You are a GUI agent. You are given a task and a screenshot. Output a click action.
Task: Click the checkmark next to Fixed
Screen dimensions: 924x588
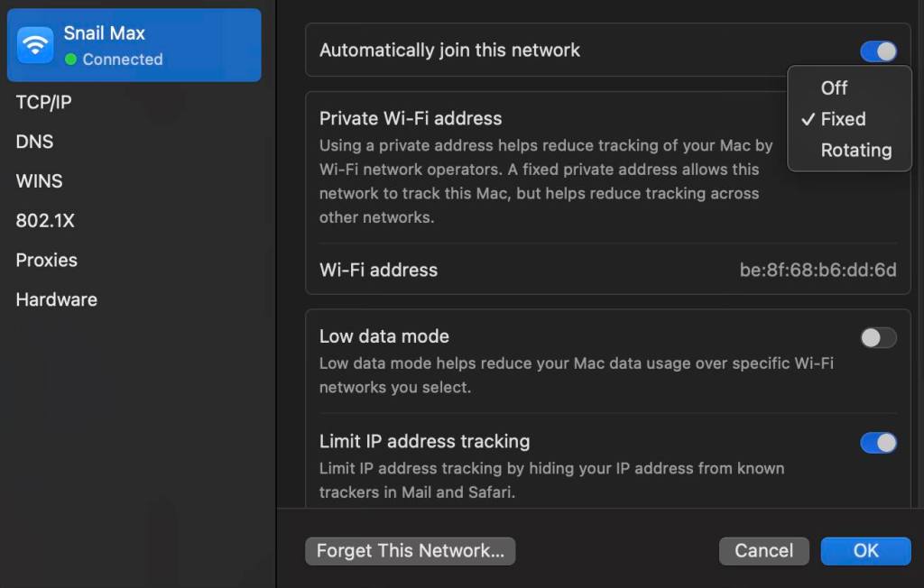pyautogui.click(x=808, y=119)
